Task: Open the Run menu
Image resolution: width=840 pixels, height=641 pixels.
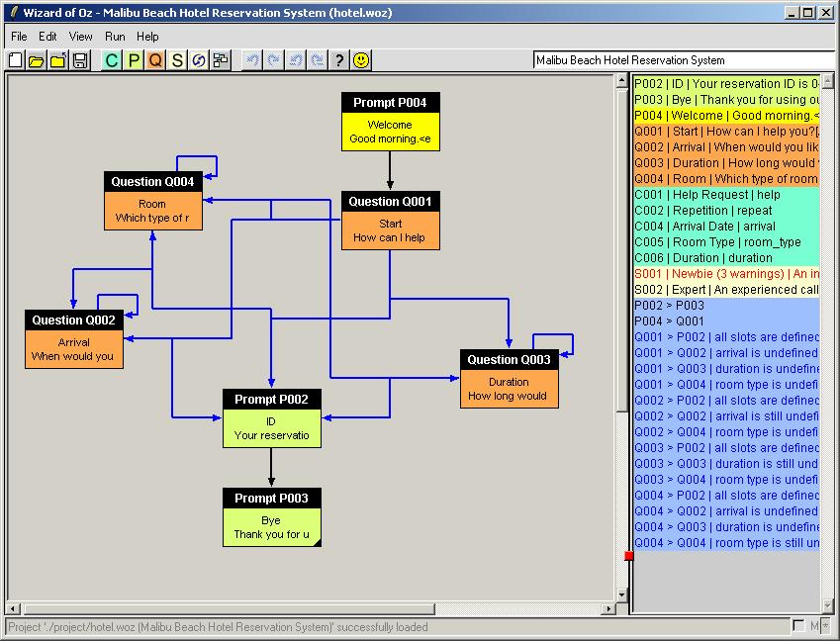Action: pos(115,37)
